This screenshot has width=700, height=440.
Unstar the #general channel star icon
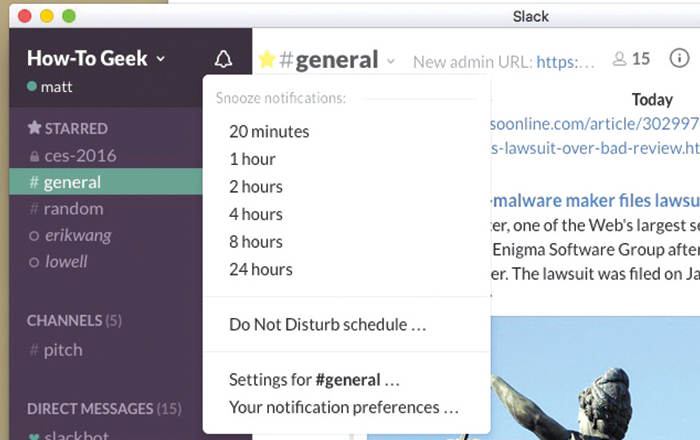tap(267, 59)
